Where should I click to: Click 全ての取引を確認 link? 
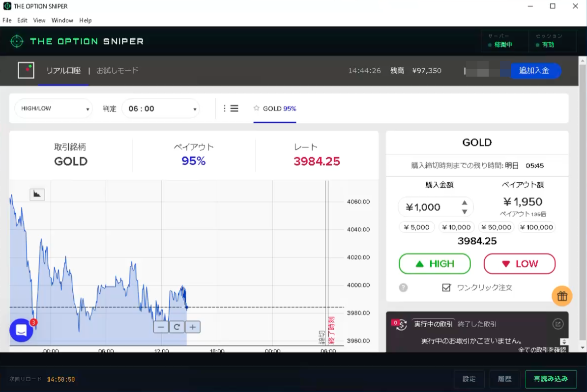tap(542, 349)
